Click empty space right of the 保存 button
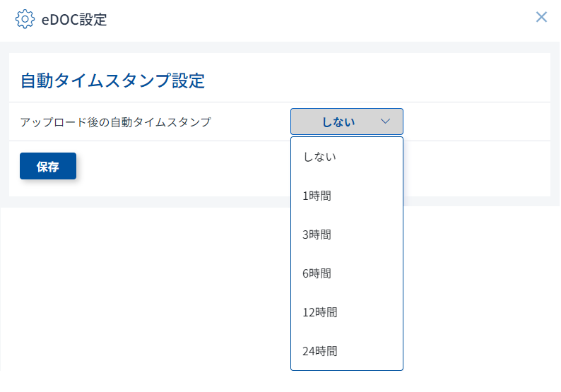 [177, 167]
